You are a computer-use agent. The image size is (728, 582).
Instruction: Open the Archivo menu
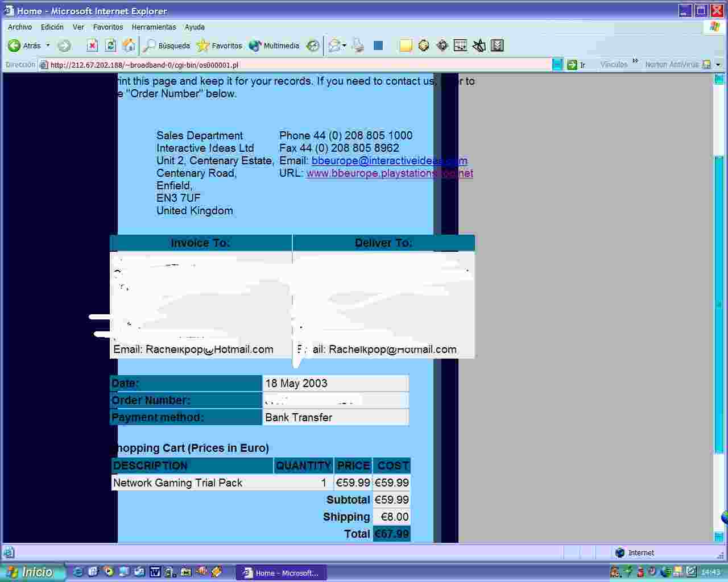[x=20, y=27]
